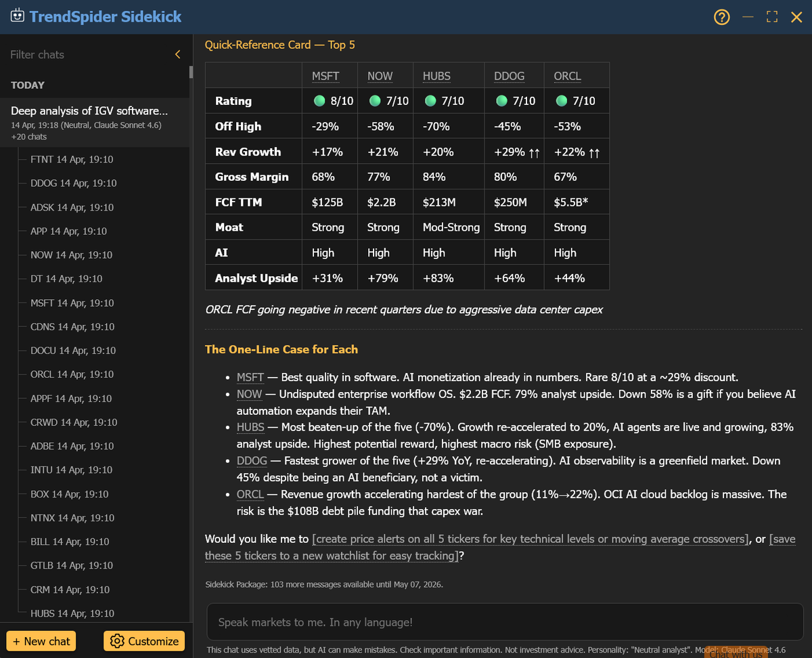The height and width of the screenshot is (658, 812).
Task: Click NOW ticker in table header
Action: (x=380, y=76)
